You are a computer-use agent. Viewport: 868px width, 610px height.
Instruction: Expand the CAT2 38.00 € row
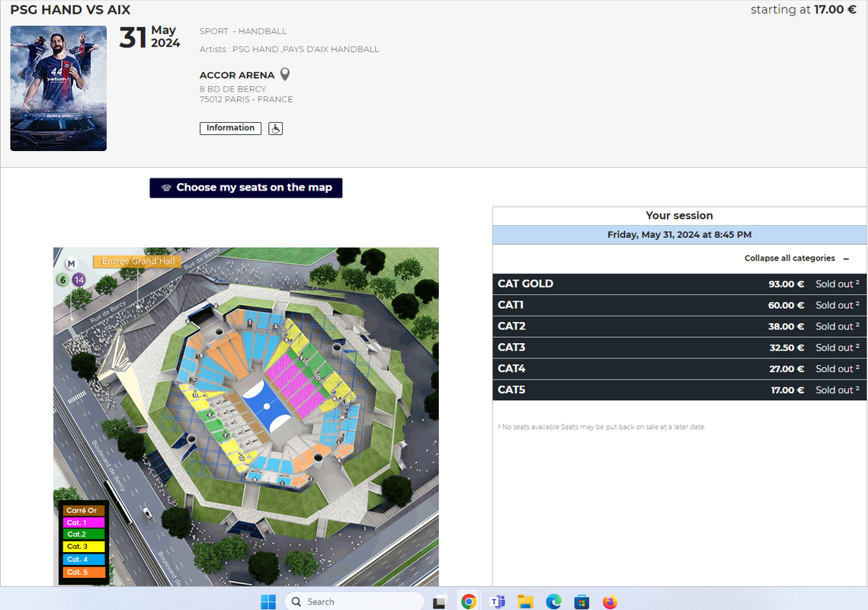click(679, 326)
